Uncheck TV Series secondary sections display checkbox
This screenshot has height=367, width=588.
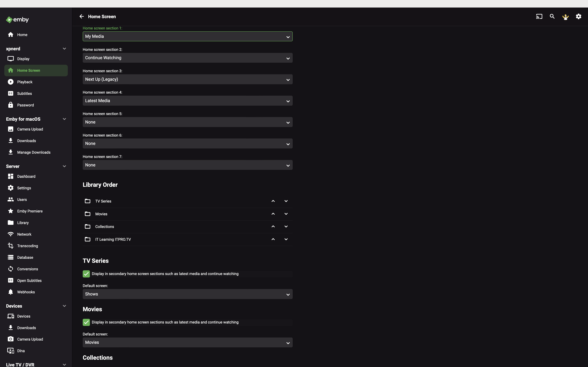point(86,274)
